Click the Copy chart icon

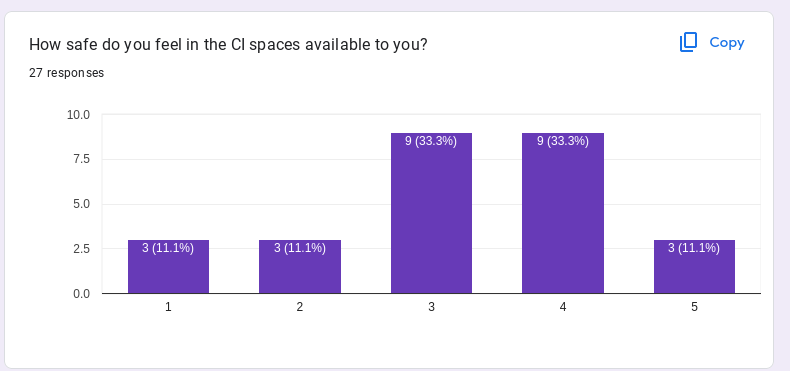tap(688, 42)
